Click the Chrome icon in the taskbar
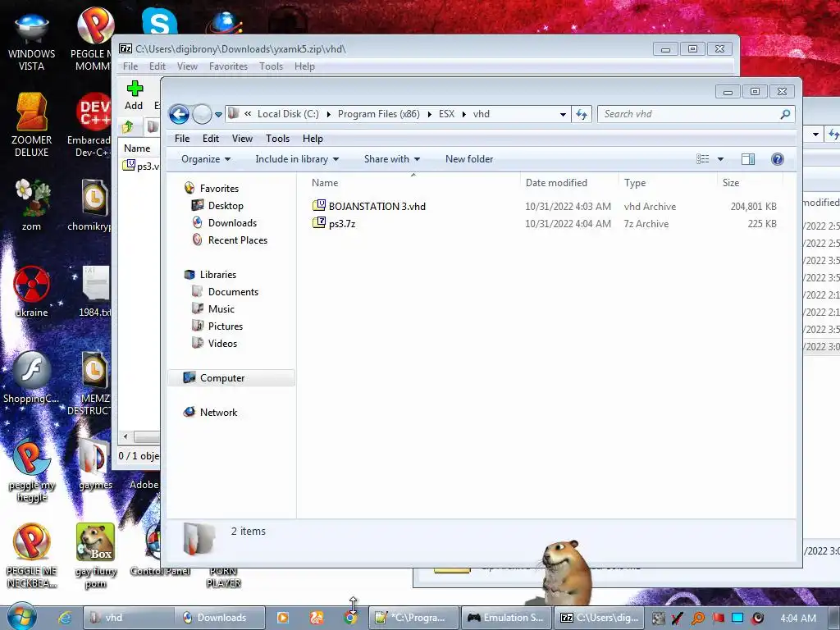This screenshot has width=840, height=630. (350, 618)
